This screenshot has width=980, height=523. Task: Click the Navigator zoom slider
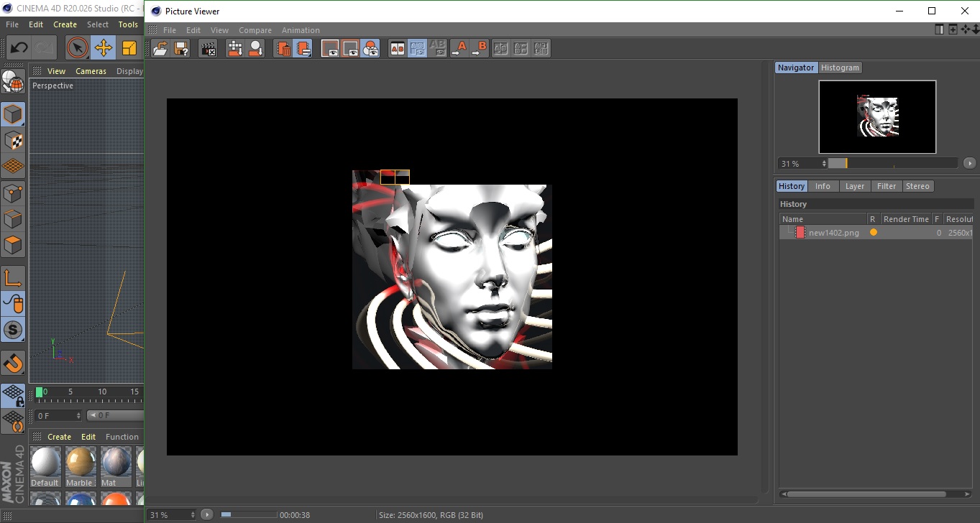(x=893, y=163)
